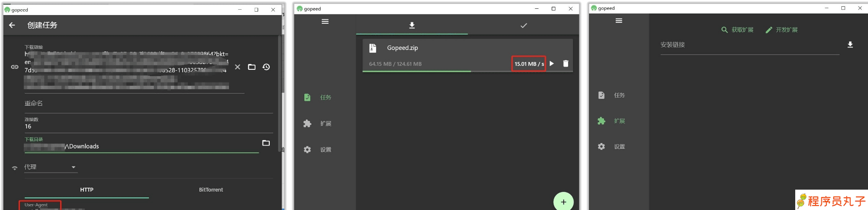Show the completed tasks tab

click(524, 25)
